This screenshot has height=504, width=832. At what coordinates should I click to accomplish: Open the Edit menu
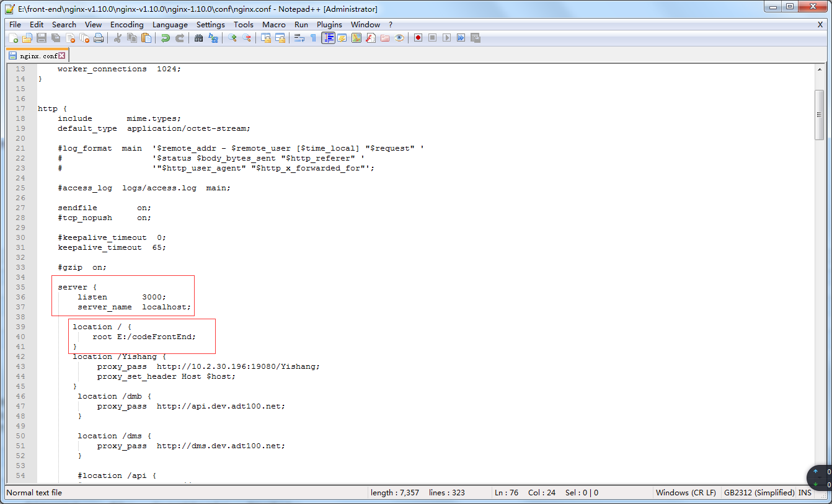pyautogui.click(x=37, y=24)
